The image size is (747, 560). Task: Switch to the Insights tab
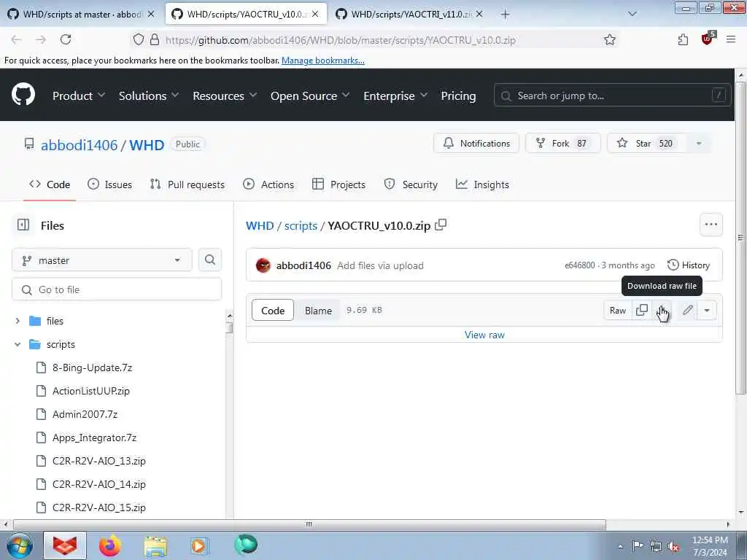coord(482,184)
